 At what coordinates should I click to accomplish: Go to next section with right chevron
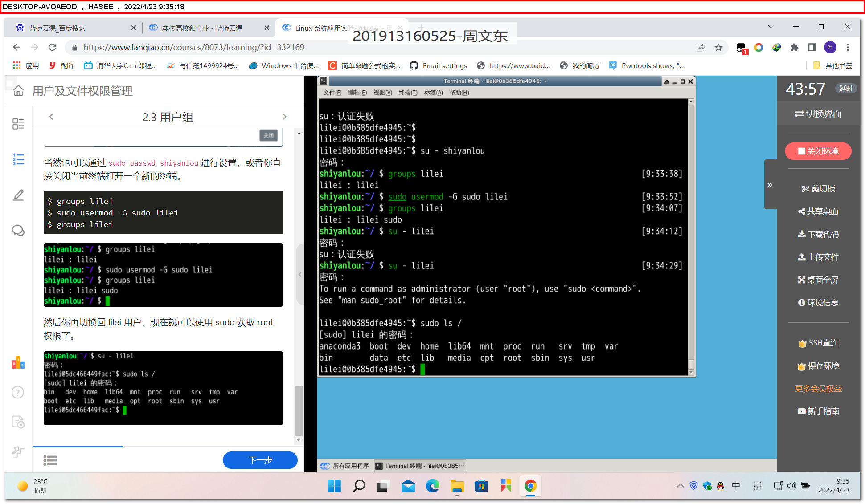[x=284, y=117]
